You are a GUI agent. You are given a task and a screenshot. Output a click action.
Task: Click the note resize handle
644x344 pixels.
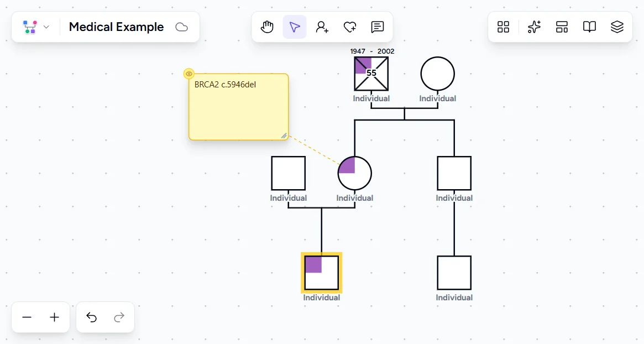[284, 135]
